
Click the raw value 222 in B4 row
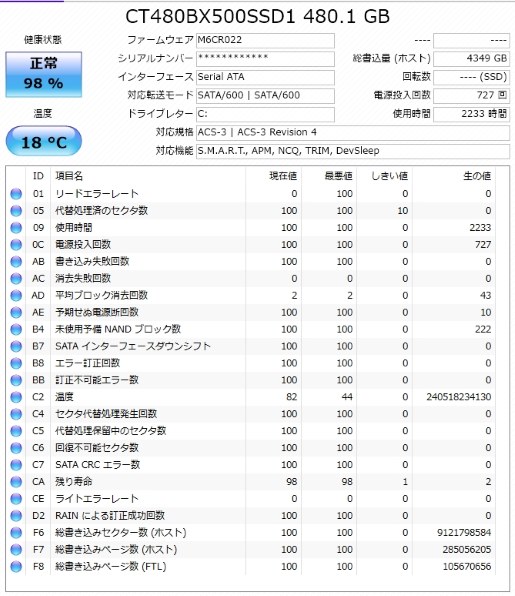click(483, 329)
